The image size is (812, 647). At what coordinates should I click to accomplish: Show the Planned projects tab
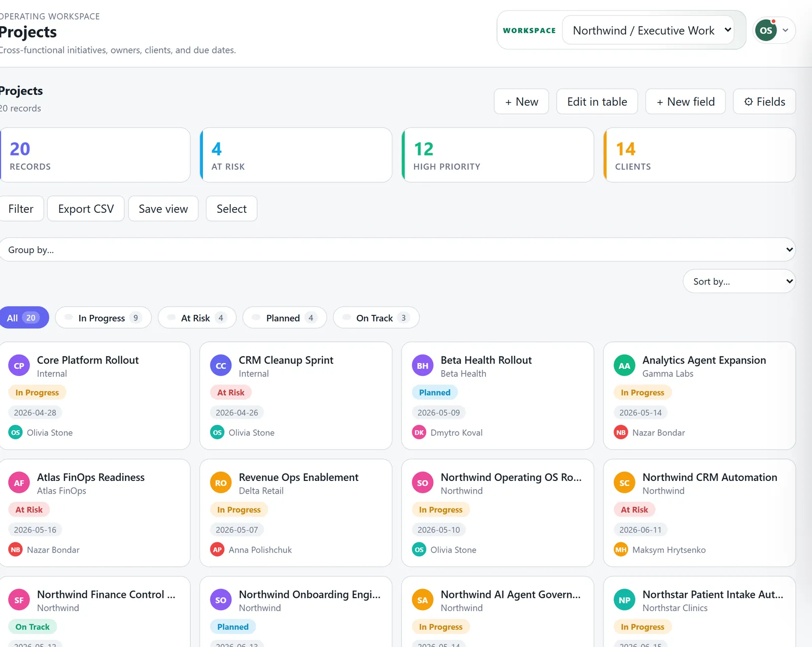click(x=285, y=318)
